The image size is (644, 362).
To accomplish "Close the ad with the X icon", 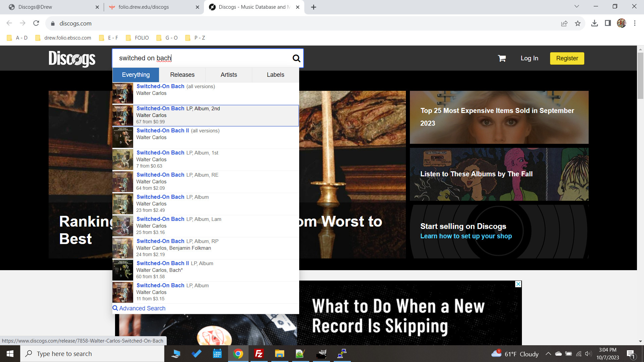I will click(518, 284).
